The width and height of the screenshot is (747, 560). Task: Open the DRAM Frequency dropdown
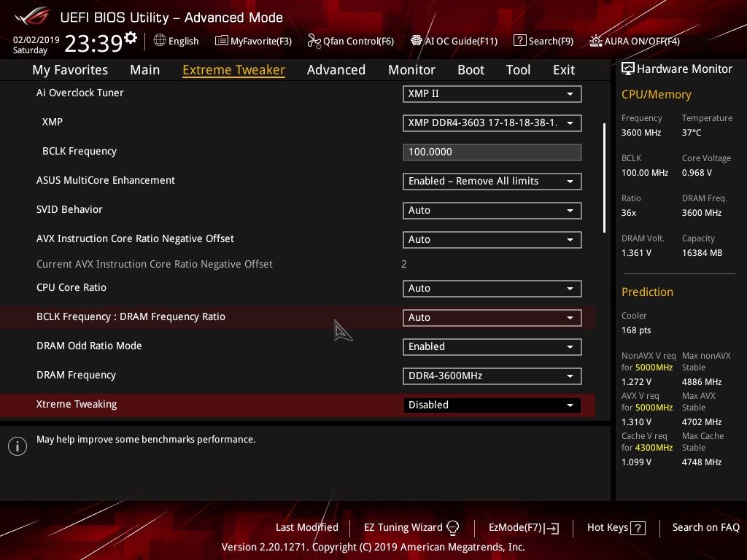coord(492,376)
